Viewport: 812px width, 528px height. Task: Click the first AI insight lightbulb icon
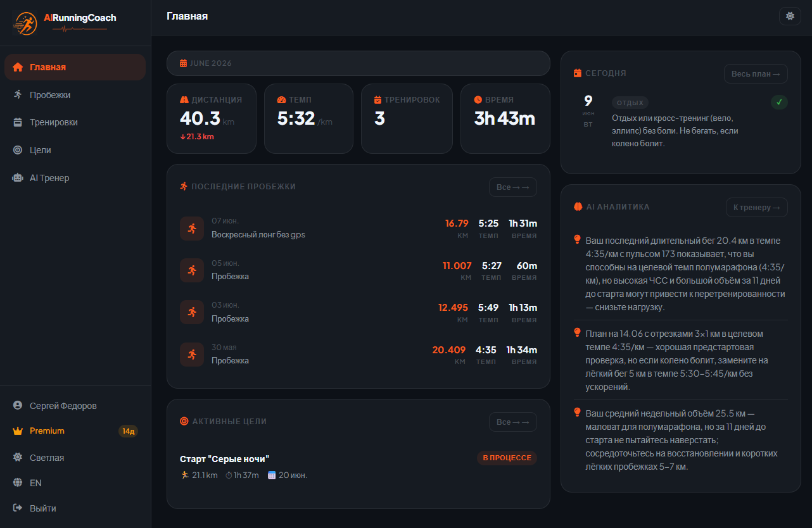tap(577, 239)
